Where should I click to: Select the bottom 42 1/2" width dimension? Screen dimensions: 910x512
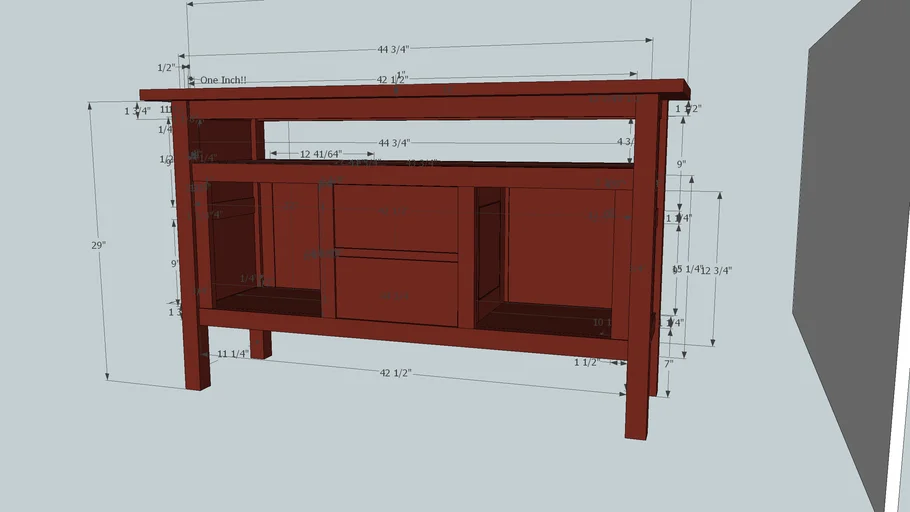(x=395, y=372)
